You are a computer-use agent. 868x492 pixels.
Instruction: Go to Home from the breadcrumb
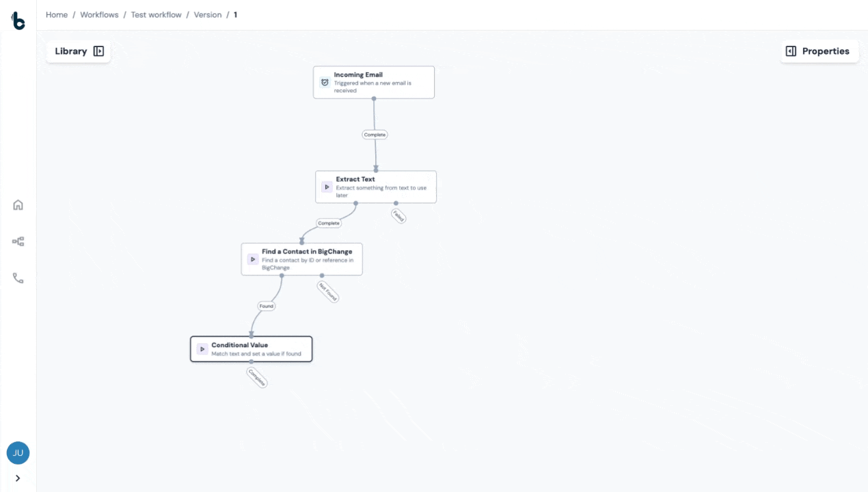57,14
